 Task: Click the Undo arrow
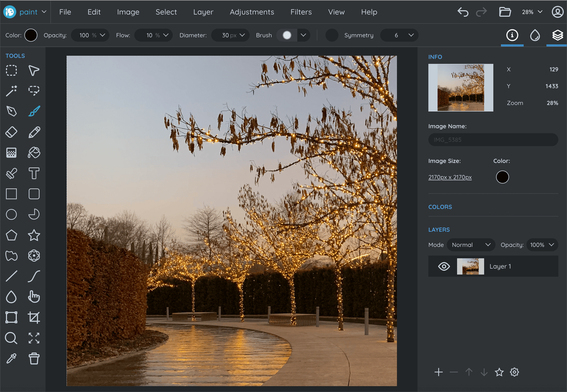[x=463, y=12]
